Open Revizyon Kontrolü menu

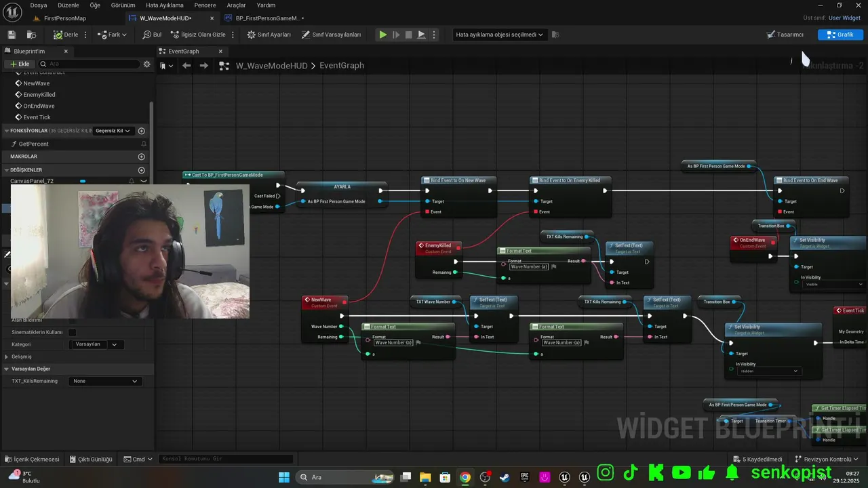[x=827, y=459]
